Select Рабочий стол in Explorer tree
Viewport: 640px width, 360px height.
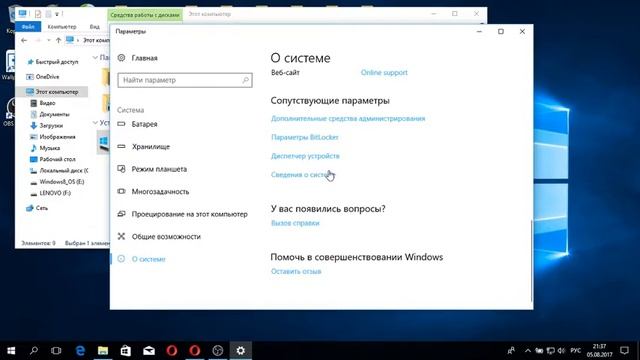(57, 159)
